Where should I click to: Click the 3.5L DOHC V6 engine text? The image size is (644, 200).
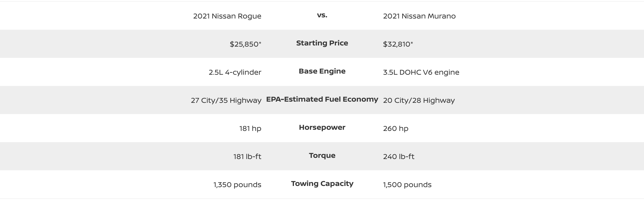[x=421, y=72]
